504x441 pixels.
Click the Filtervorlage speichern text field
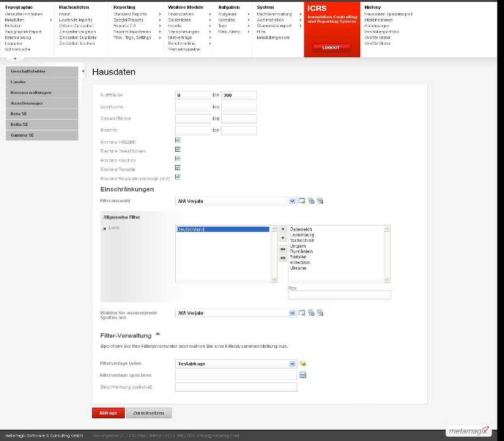coord(236,375)
